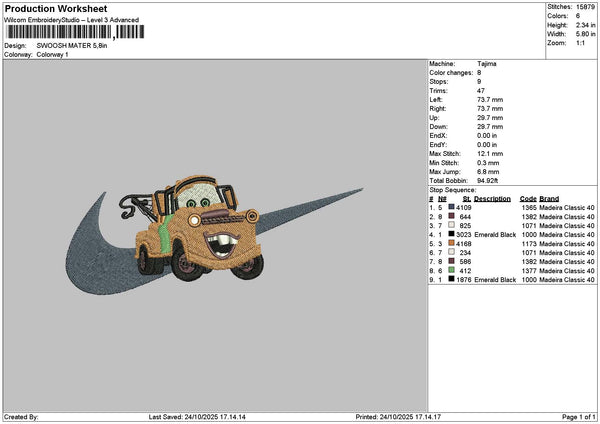Click the Zoom value '1:1'
Image resolution: width=600 pixels, height=424 pixels.
click(580, 43)
